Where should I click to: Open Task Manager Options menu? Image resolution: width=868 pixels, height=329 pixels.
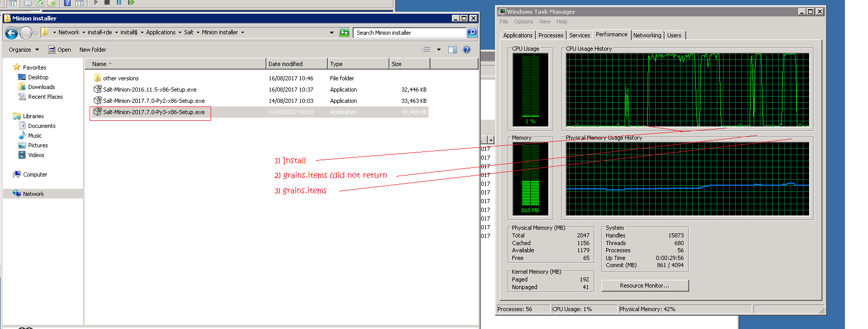click(523, 21)
